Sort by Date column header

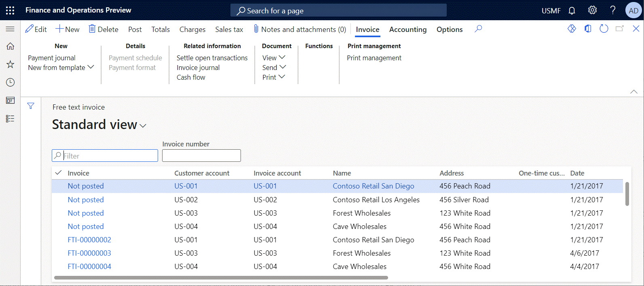(577, 173)
